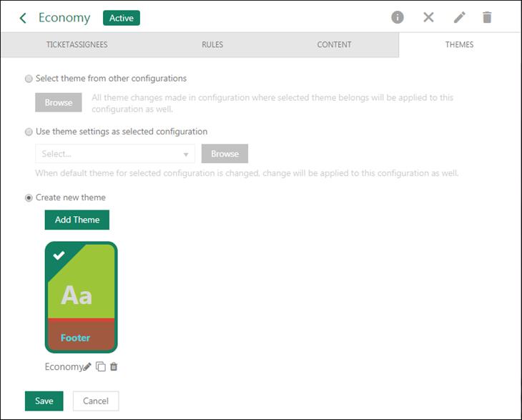
Task: Select 'Select theme from other configurations' radio
Action: 29,79
